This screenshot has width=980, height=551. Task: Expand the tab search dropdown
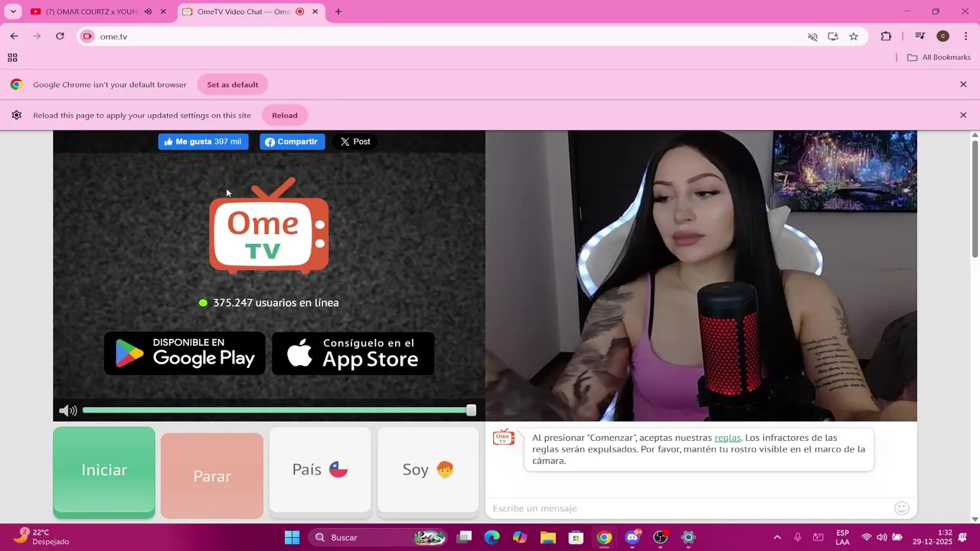pyautogui.click(x=13, y=11)
